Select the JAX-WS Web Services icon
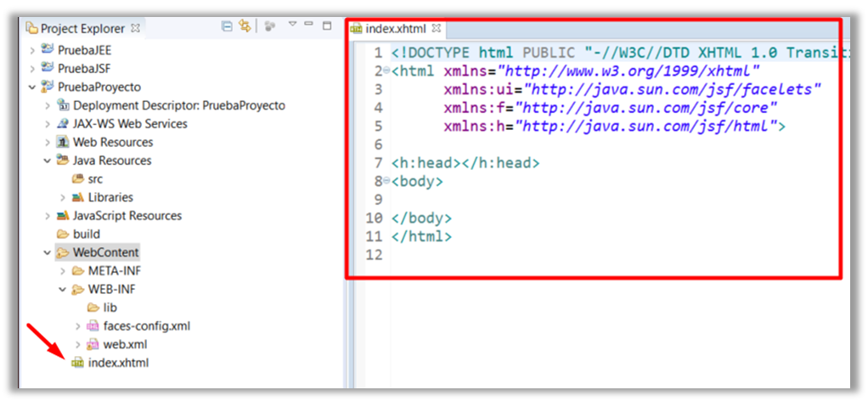The width and height of the screenshot is (868, 407). click(x=63, y=124)
